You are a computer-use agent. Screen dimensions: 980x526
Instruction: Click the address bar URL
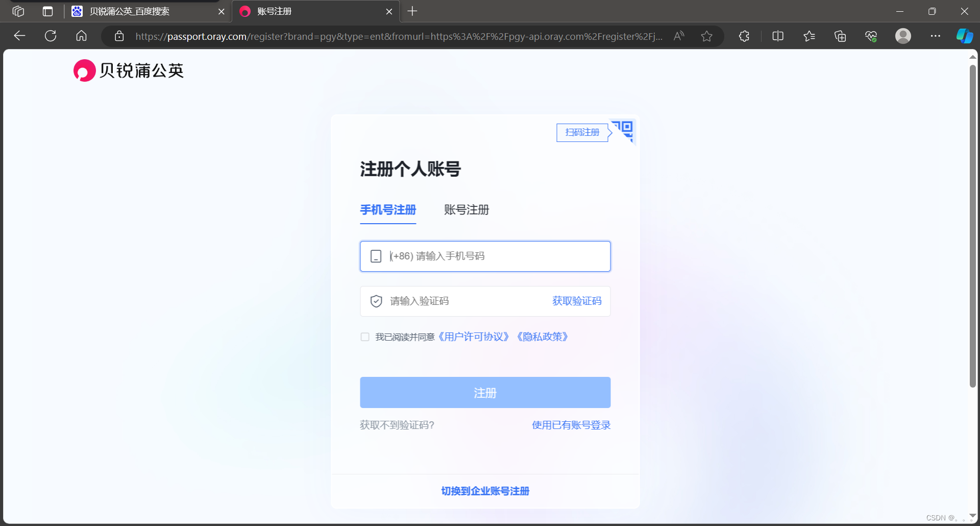(399, 36)
